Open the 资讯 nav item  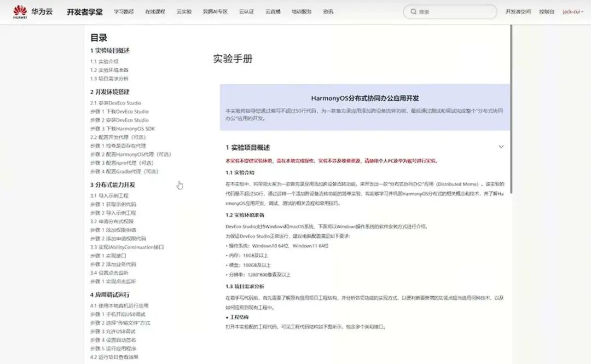(328, 11)
